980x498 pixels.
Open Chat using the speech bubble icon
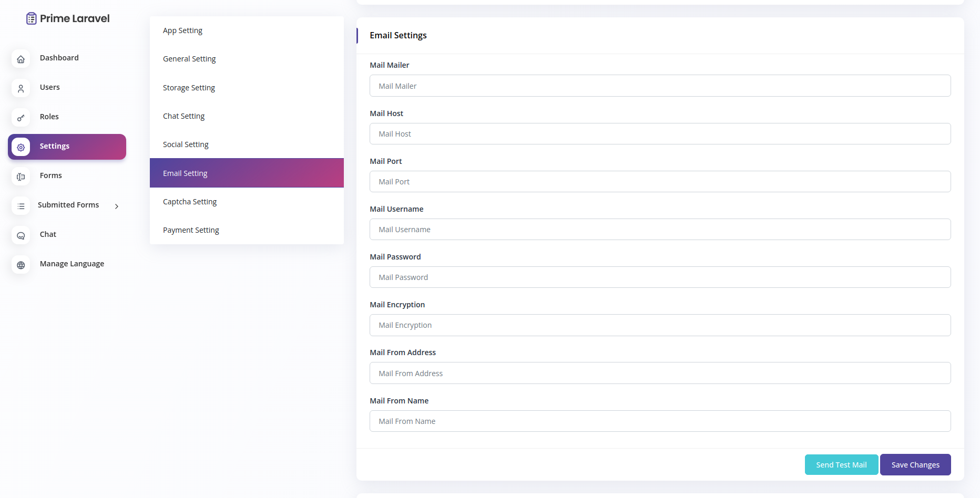point(21,235)
